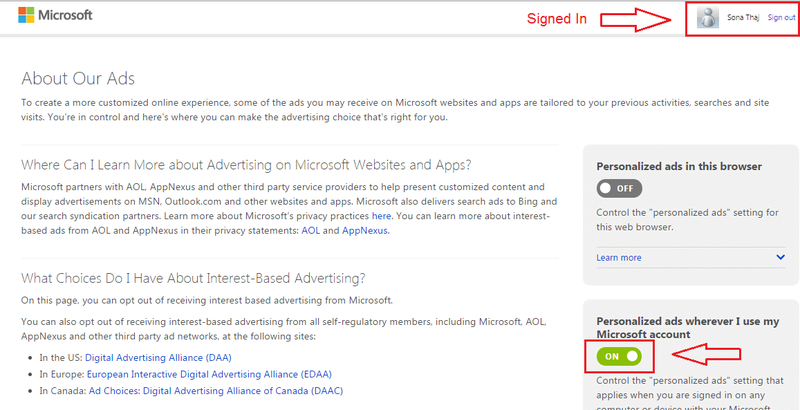800x410 pixels.
Task: Click 'Where Can I Learn More' section heading
Action: 246,165
